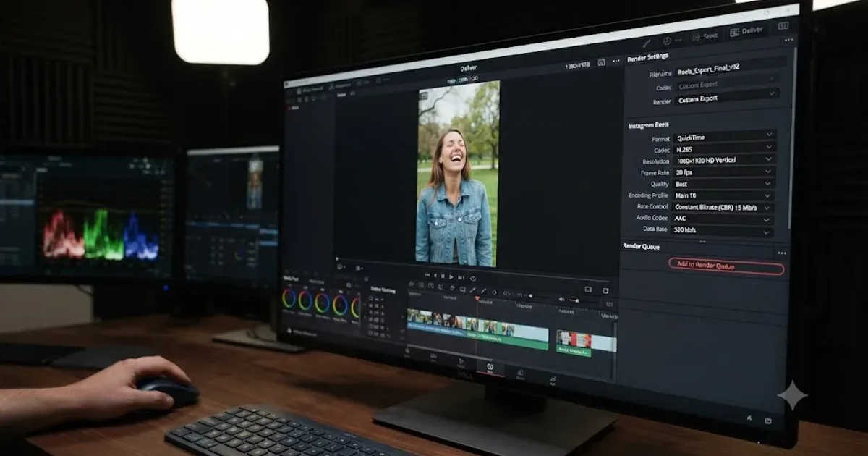
Task: Open the Quality dropdown set to Best
Action: 724,184
